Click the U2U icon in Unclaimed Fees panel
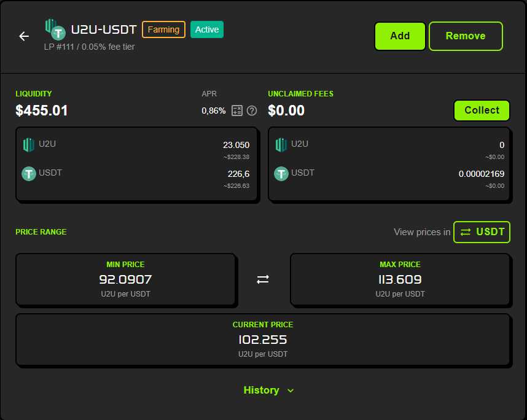This screenshot has width=527, height=420. pyautogui.click(x=281, y=144)
